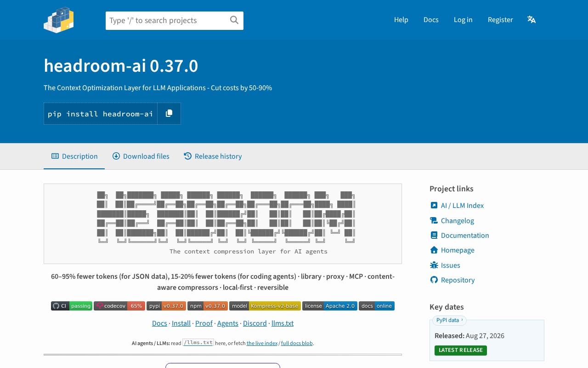588x368 pixels.
Task: Open the CI passing badge
Action: click(x=72, y=306)
